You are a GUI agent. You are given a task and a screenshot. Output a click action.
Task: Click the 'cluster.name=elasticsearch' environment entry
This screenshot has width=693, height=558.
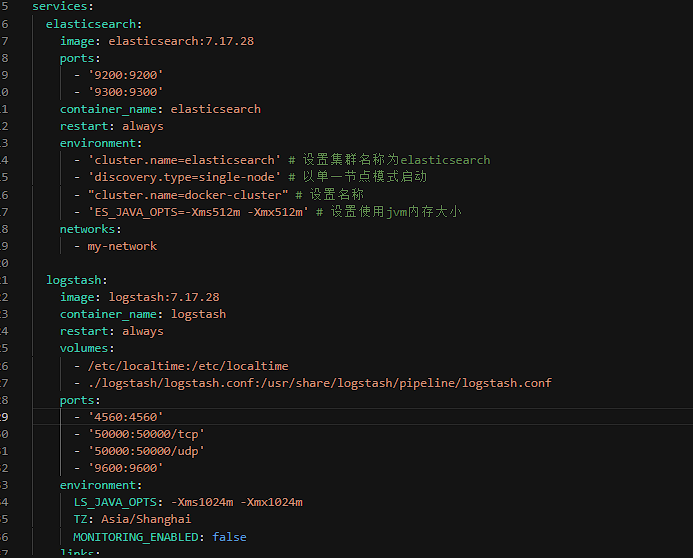(184, 160)
